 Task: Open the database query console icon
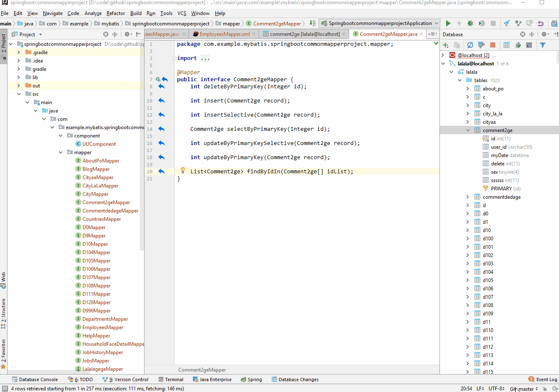coord(529,45)
